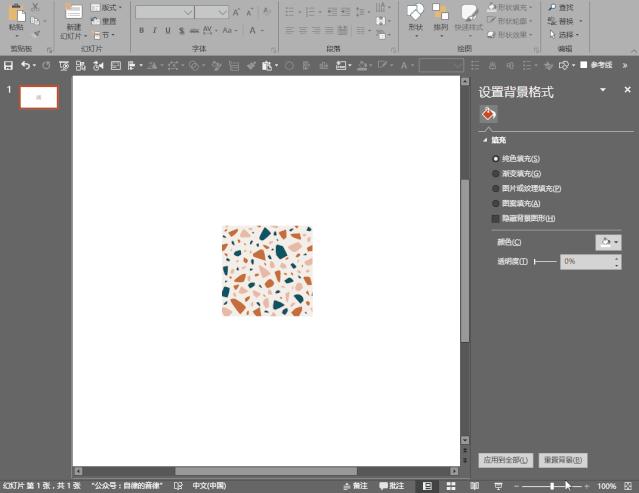Collapse the ribbon with the chevron

[x=634, y=51]
